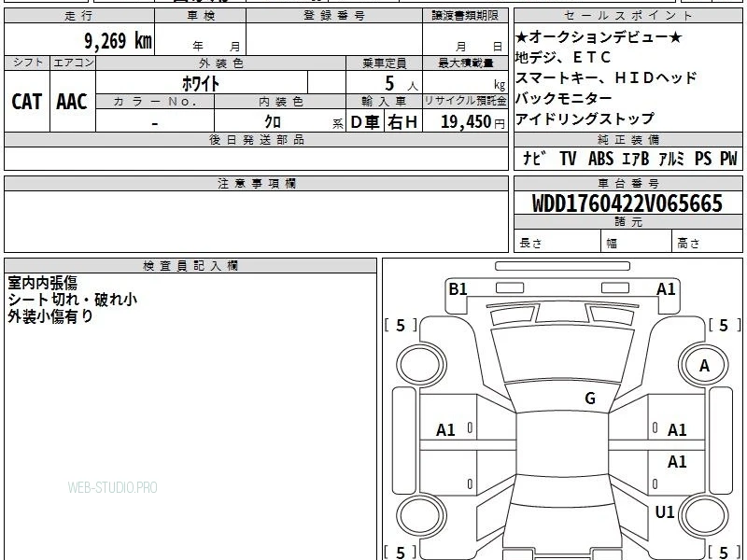Click the B1 damage mark on diagram
This screenshot has height=560, width=747.
pyautogui.click(x=458, y=289)
